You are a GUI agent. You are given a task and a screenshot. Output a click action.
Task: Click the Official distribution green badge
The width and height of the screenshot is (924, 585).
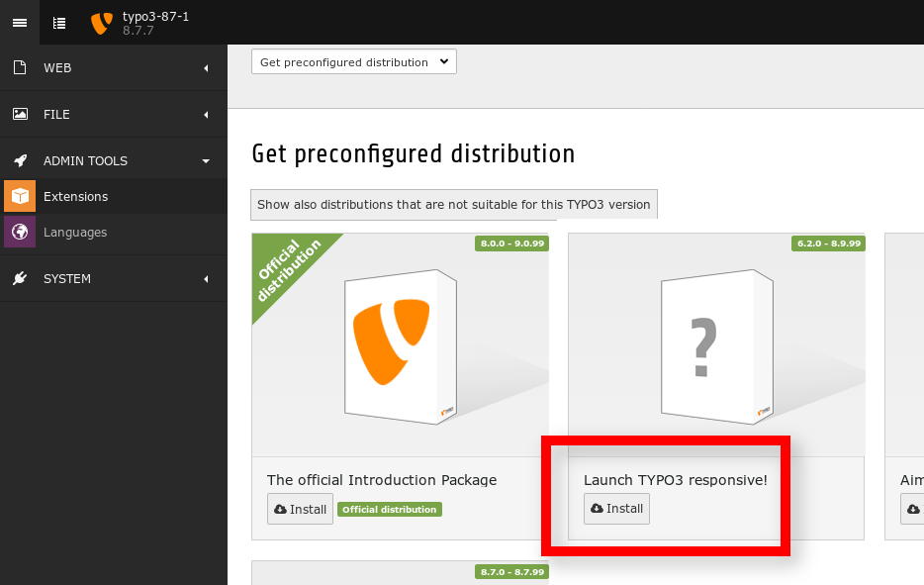click(x=390, y=510)
